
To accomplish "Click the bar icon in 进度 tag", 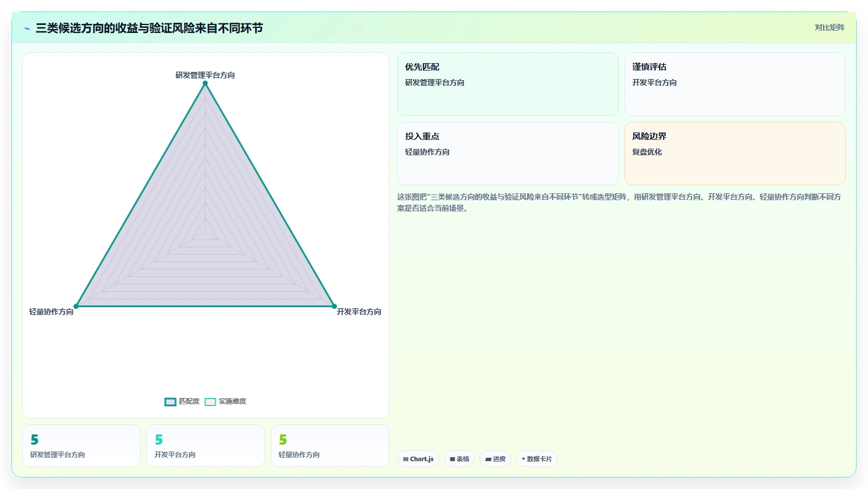I will (x=488, y=459).
